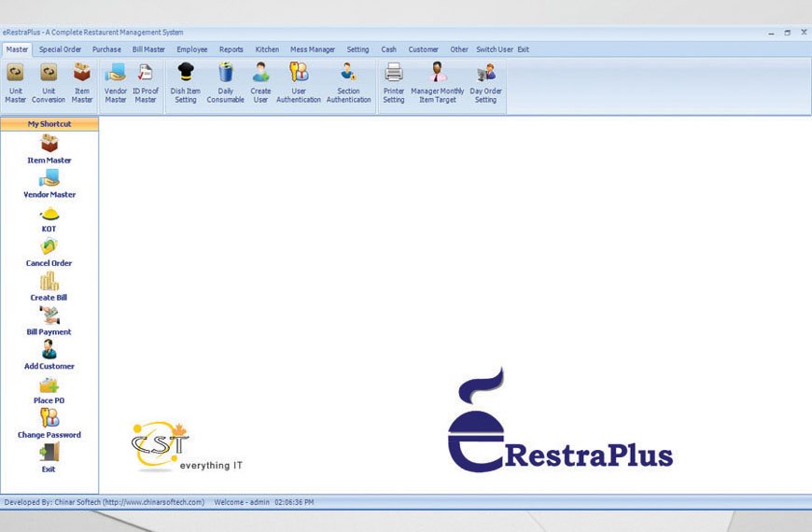812x532 pixels.
Task: Open the Kitchen tab
Action: pyautogui.click(x=267, y=49)
